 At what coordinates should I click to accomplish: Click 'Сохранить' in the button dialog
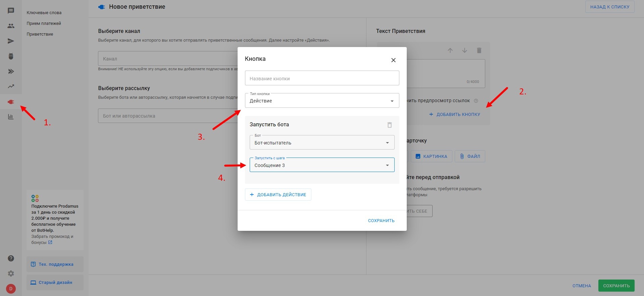tap(381, 221)
